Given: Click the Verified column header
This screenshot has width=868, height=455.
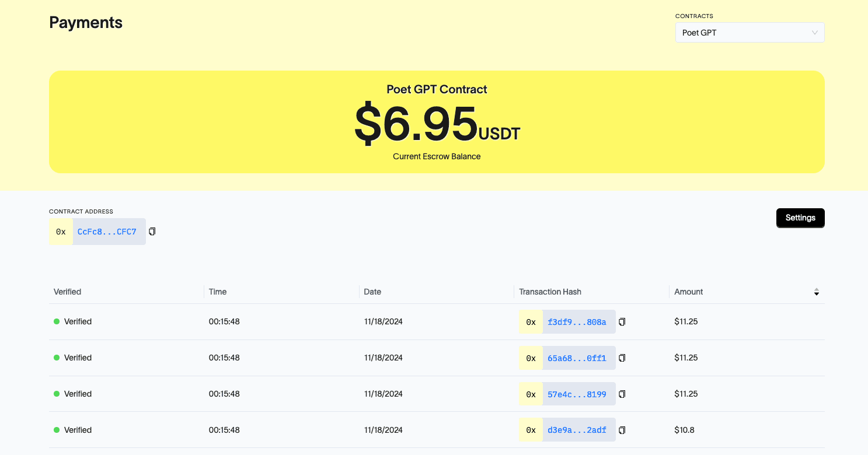Looking at the screenshot, I should pyautogui.click(x=68, y=292).
